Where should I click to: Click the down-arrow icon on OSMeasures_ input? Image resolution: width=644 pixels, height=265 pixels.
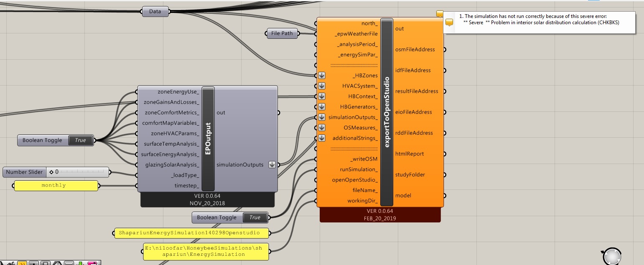pos(321,128)
